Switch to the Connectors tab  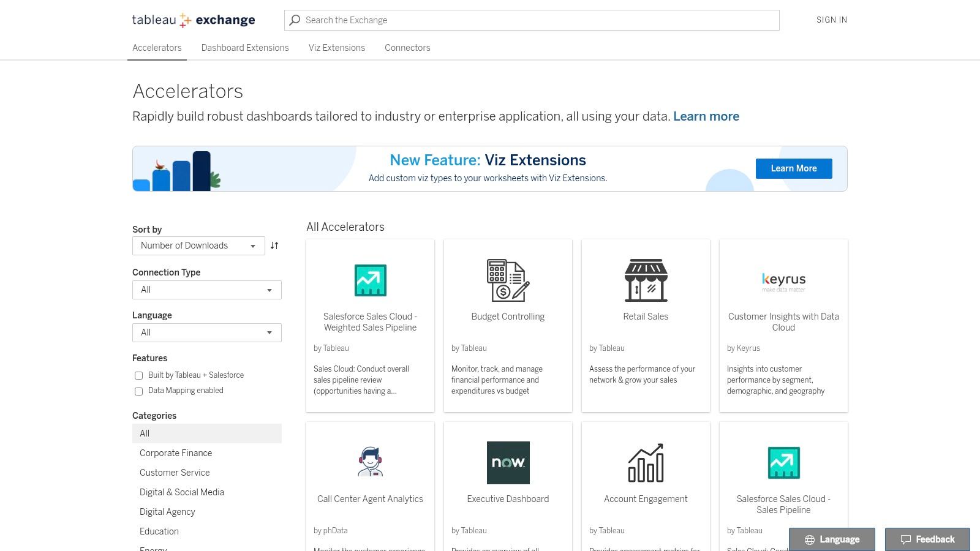407,48
